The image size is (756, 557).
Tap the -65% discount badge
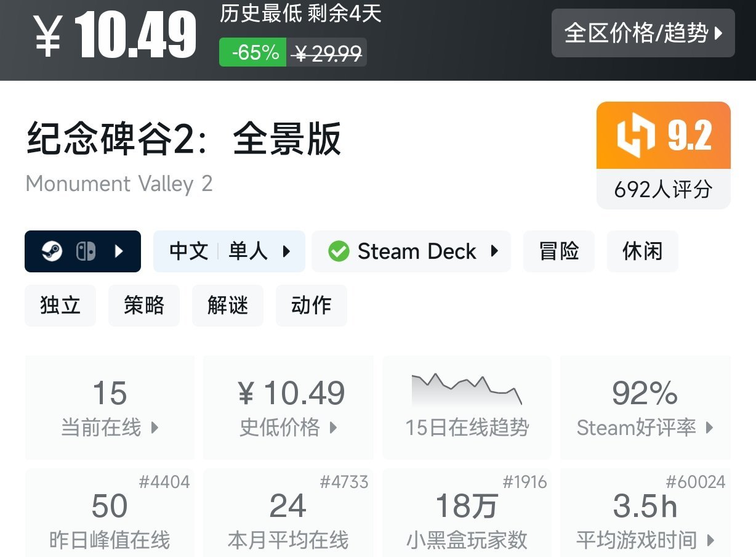[x=252, y=52]
